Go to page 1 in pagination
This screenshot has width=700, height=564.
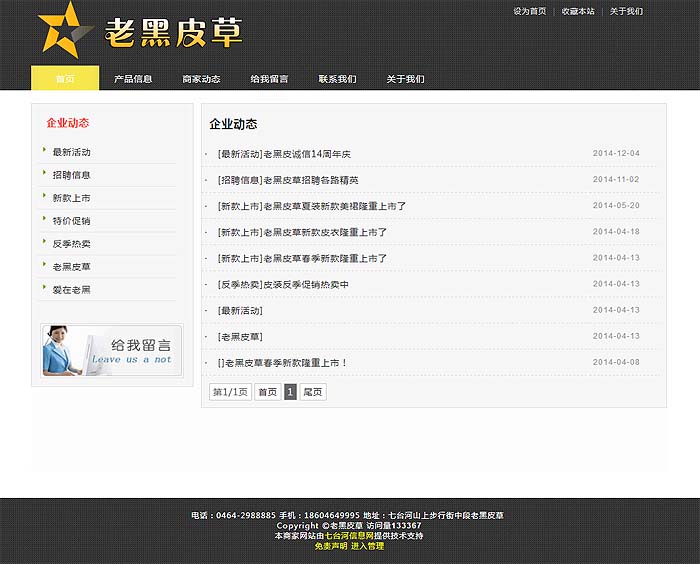pyautogui.click(x=290, y=392)
